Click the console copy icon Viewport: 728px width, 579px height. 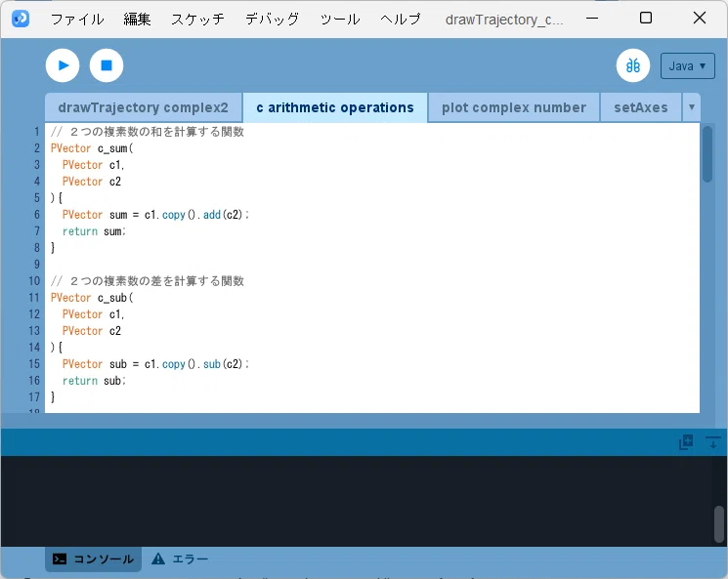(x=686, y=442)
